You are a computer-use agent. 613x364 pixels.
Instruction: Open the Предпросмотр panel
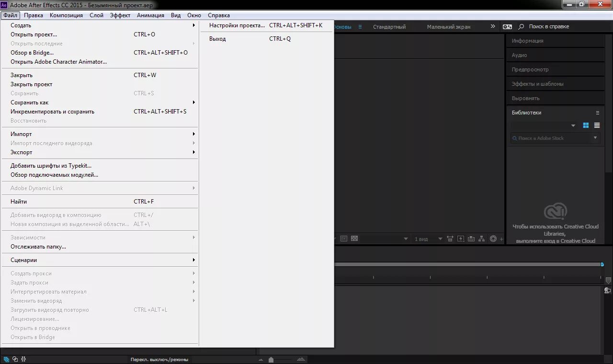click(x=556, y=69)
